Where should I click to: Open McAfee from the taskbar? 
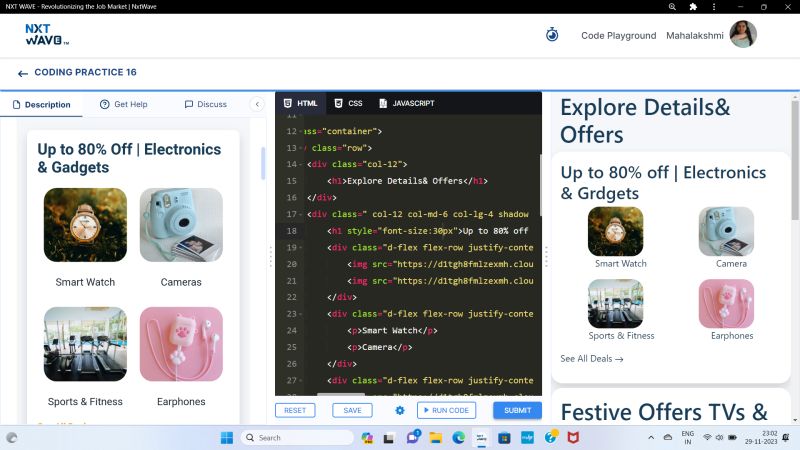click(x=573, y=438)
